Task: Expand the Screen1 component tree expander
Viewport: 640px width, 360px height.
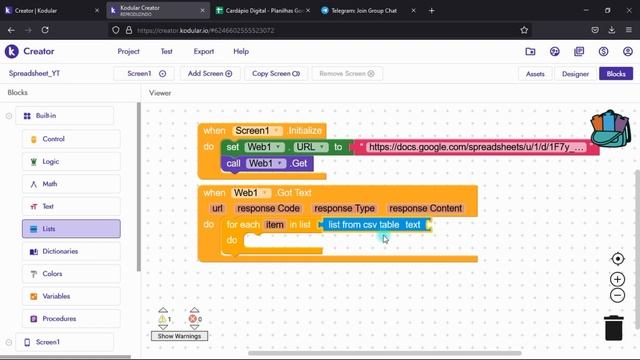Action: click(x=9, y=342)
